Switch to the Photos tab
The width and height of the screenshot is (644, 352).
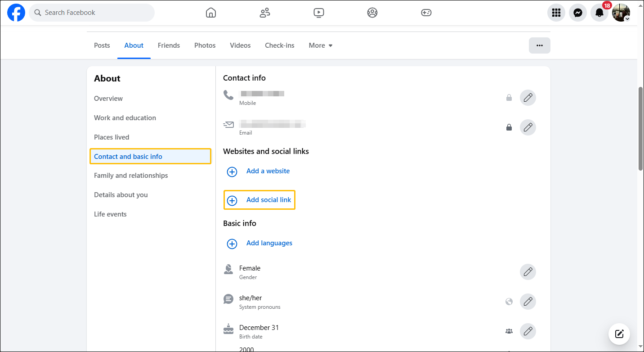point(205,45)
